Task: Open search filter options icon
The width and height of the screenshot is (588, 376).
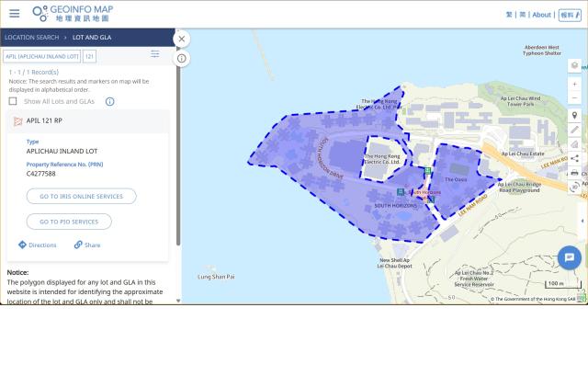Action: click(x=155, y=54)
